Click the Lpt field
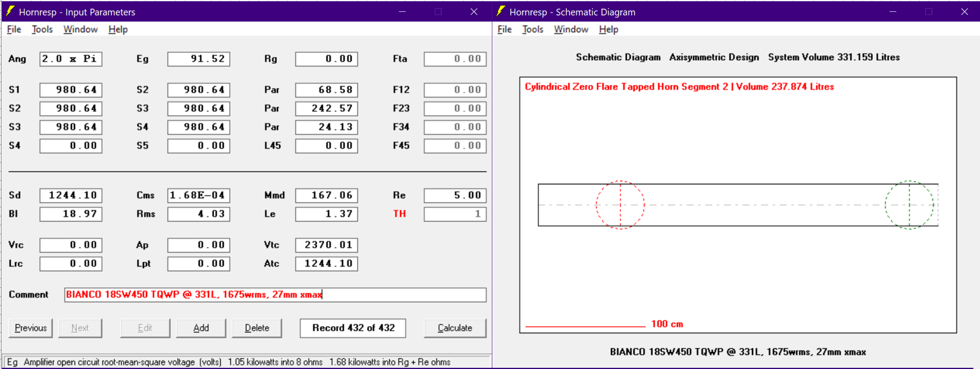Image resolution: width=980 pixels, height=369 pixels. click(x=199, y=263)
